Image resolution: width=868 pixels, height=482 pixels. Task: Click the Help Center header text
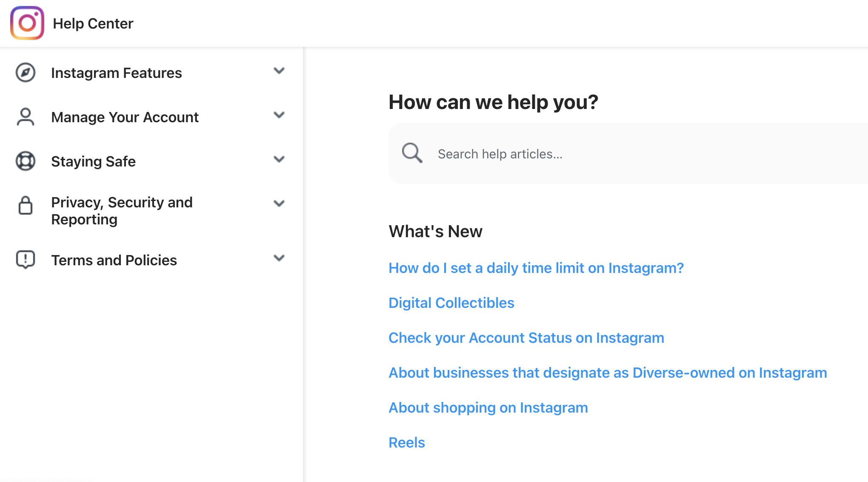pos(93,23)
